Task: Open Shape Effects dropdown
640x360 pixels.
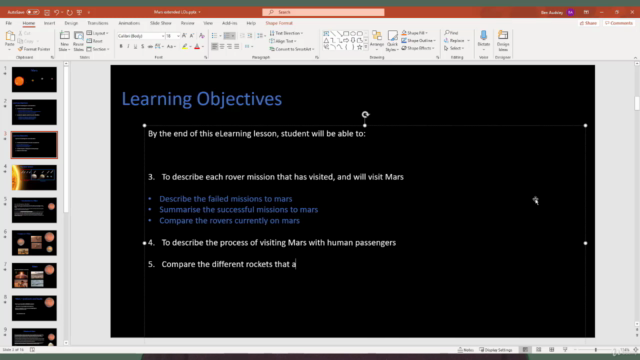Action: (418, 48)
